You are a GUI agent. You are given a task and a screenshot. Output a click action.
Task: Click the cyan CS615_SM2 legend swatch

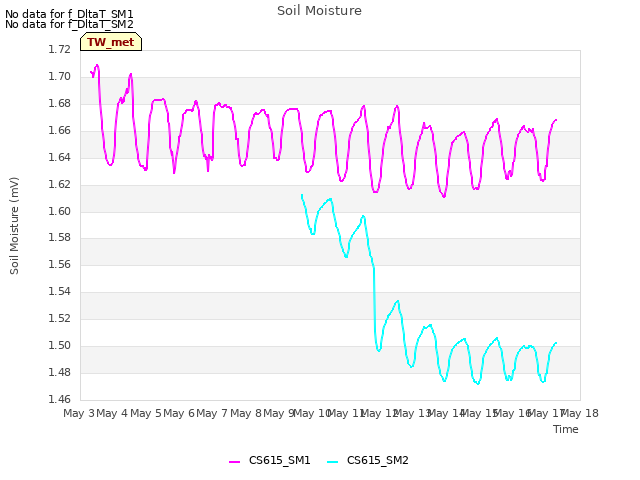[x=333, y=462]
